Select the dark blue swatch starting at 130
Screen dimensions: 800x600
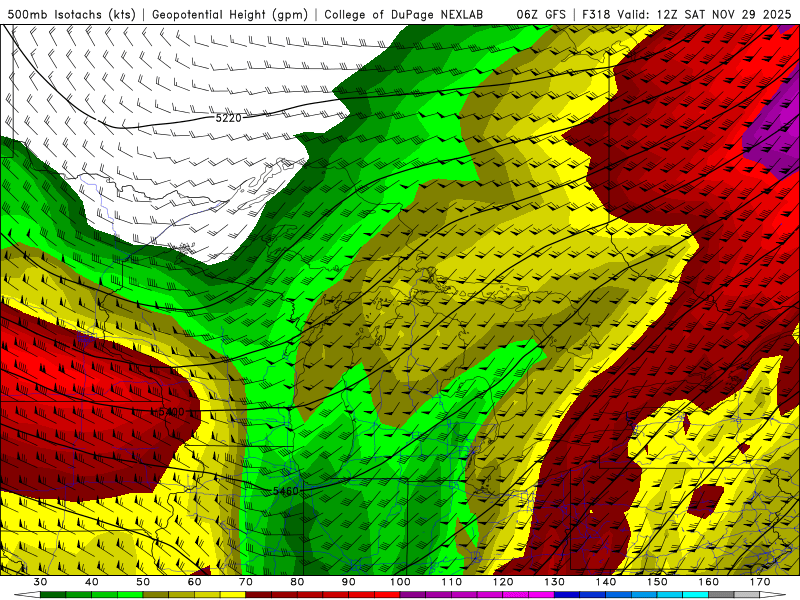coord(567,595)
